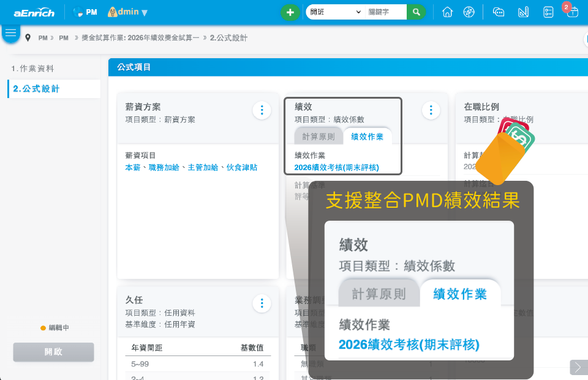This screenshot has height=380, width=588.
Task: Open the pencil ruler design icon
Action: [x=524, y=12]
